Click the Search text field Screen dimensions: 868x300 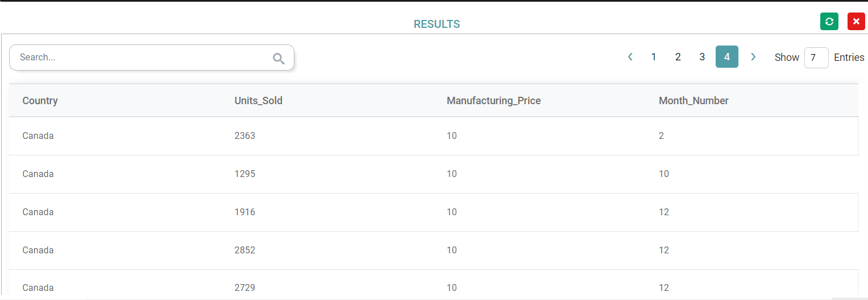(142, 57)
